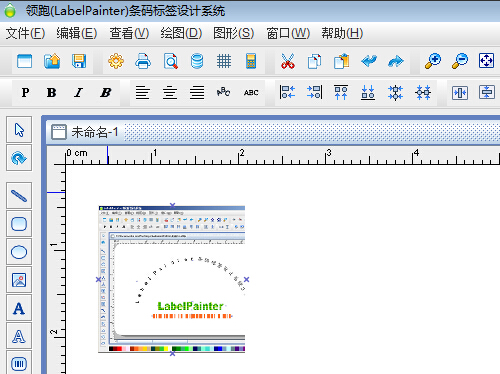Choose the insert image tool

19,280
